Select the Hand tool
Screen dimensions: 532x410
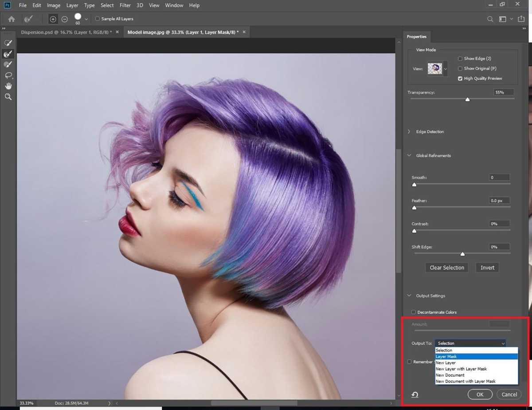8,86
